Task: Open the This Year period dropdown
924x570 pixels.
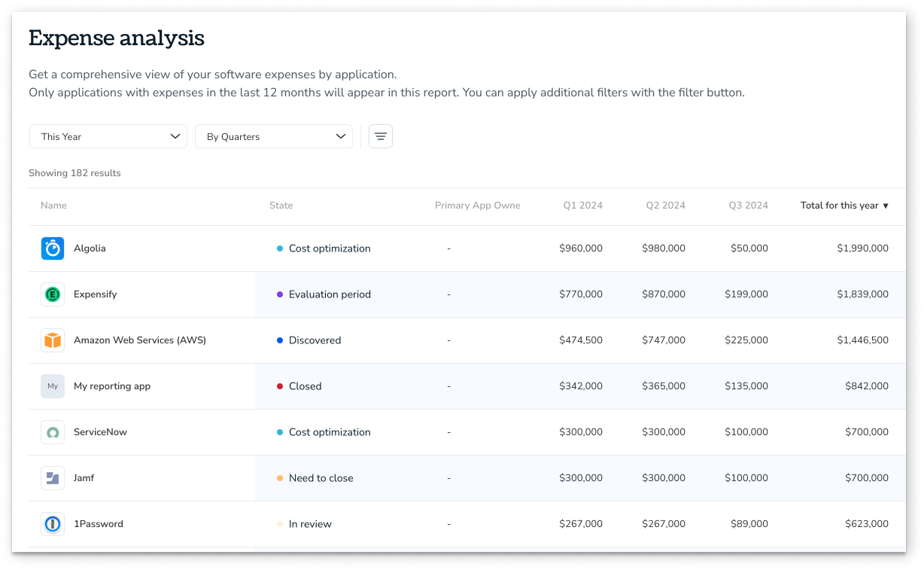Action: tap(108, 136)
